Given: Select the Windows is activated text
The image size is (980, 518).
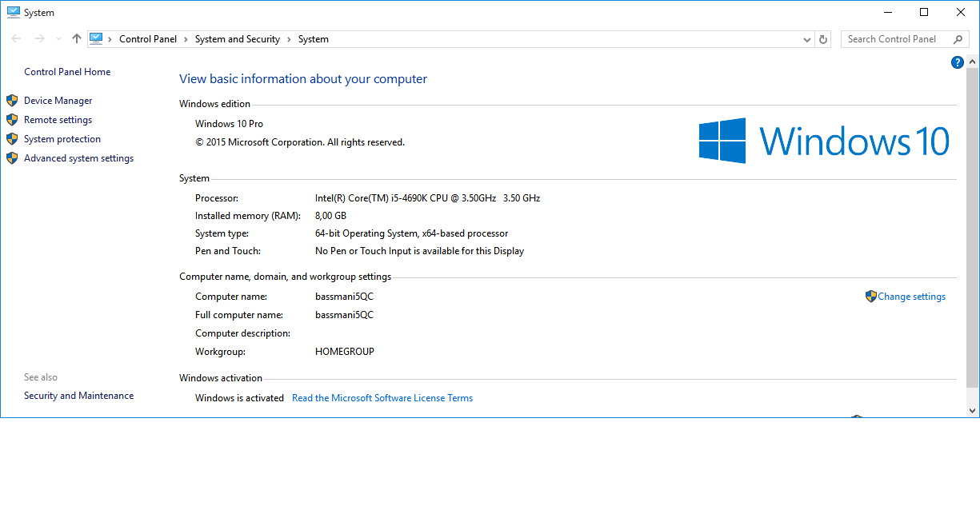Looking at the screenshot, I should [239, 398].
